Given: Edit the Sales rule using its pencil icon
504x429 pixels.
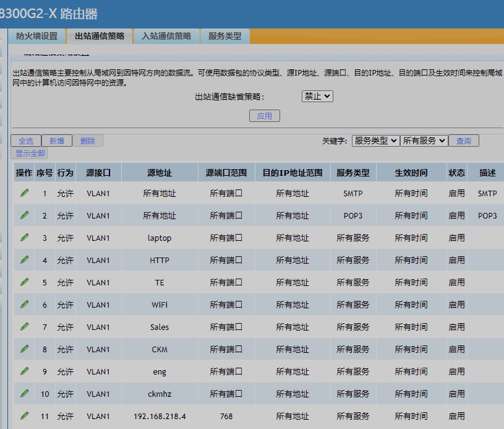Looking at the screenshot, I should (x=24, y=327).
